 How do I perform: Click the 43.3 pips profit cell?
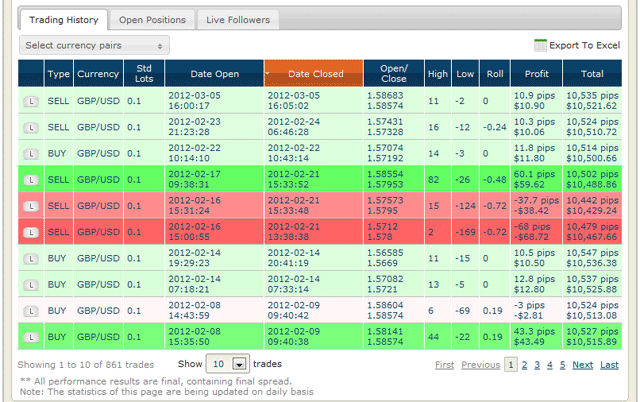[536, 336]
